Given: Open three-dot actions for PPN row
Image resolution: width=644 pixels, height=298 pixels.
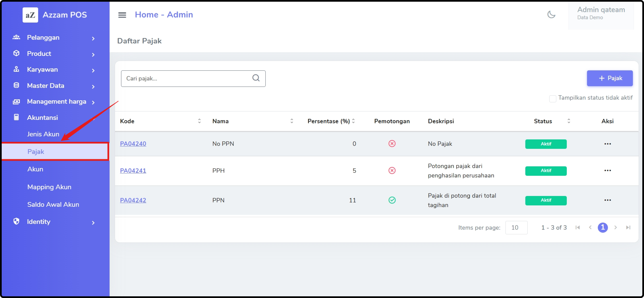Looking at the screenshot, I should pyautogui.click(x=607, y=200).
